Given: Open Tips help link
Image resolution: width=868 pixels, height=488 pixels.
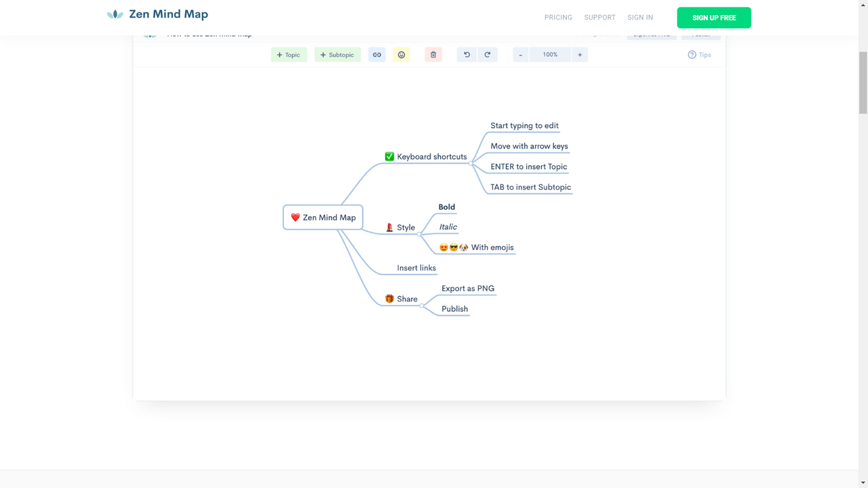Looking at the screenshot, I should (x=699, y=55).
